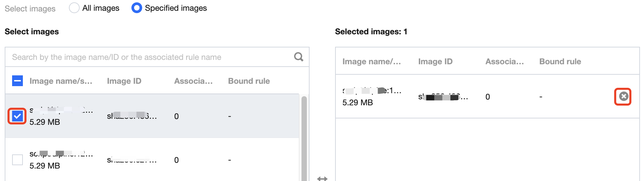Image resolution: width=644 pixels, height=181 pixels.
Task: Click the Associa... header in selected table
Action: pyautogui.click(x=505, y=62)
